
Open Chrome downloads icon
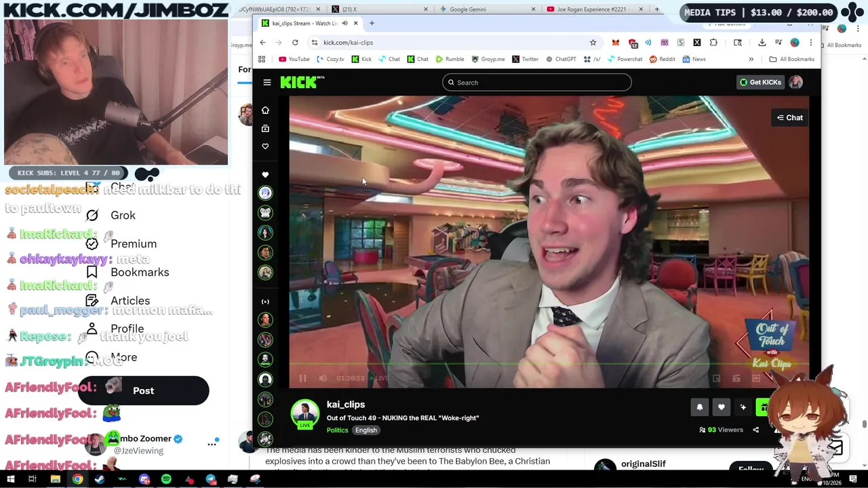(x=762, y=43)
